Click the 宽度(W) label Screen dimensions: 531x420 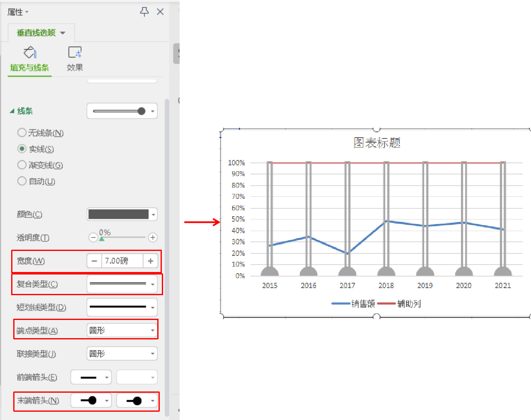(x=31, y=261)
